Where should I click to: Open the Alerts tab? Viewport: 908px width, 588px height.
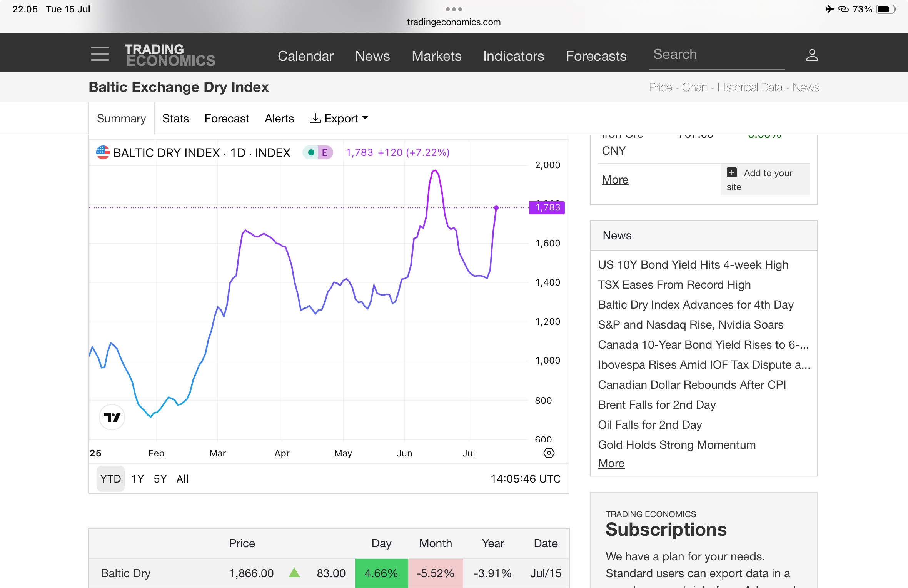279,118
